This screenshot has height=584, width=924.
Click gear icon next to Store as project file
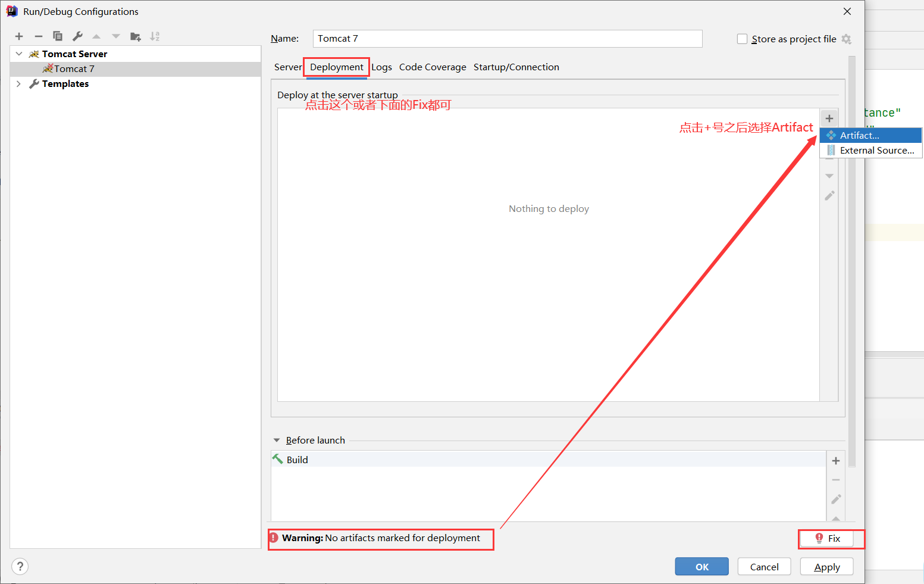click(x=847, y=39)
